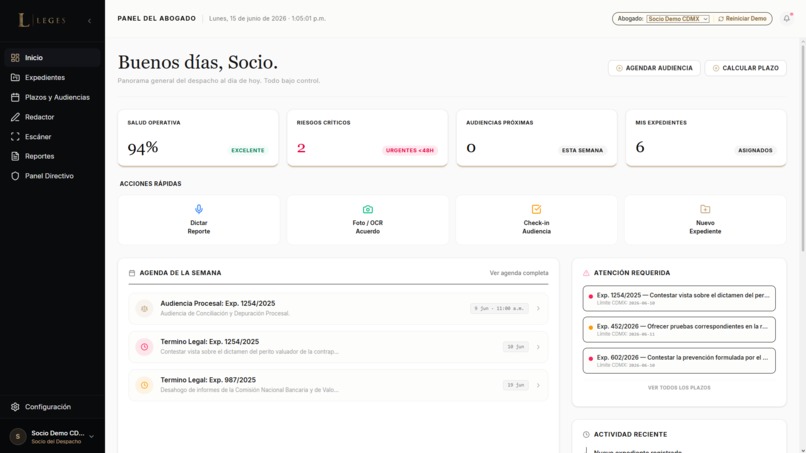The height and width of the screenshot is (453, 806).
Task: Open the Audiencia Procesal row chevron
Action: tap(538, 309)
